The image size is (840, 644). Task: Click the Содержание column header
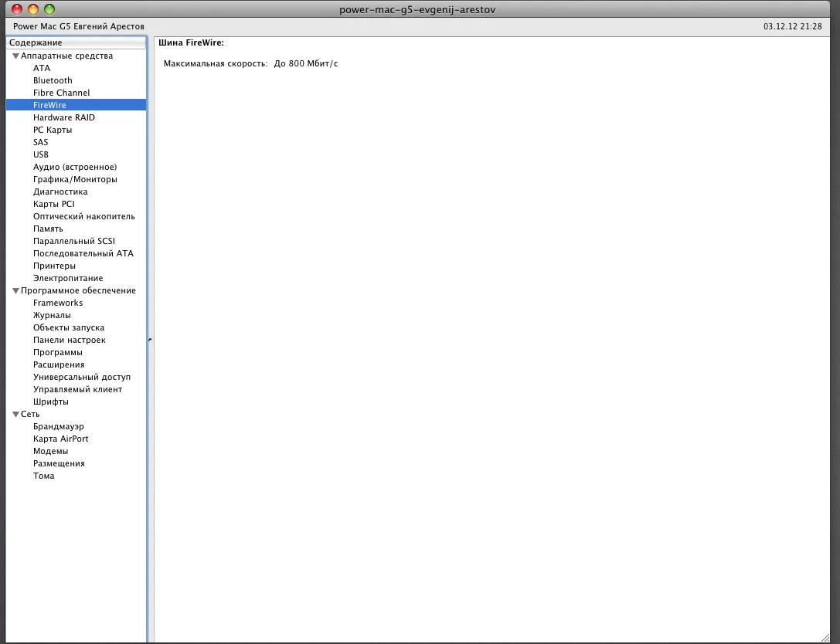point(76,42)
